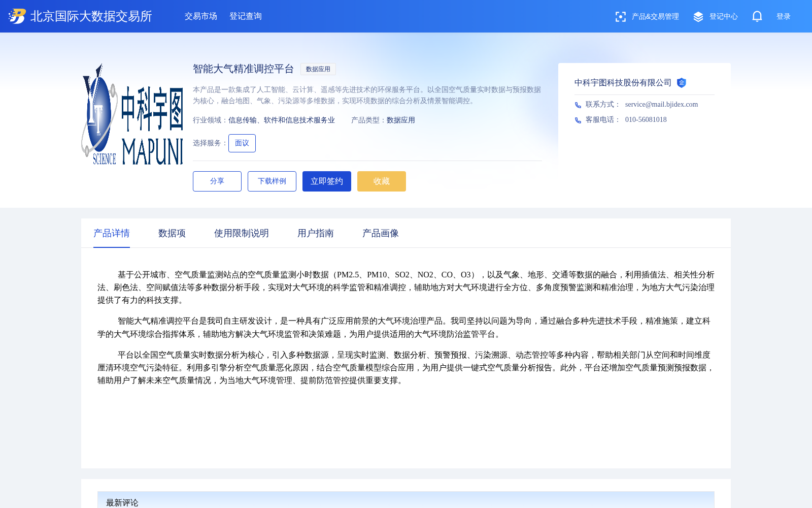Open the 交易市场 menu
This screenshot has height=508, width=812.
[201, 16]
